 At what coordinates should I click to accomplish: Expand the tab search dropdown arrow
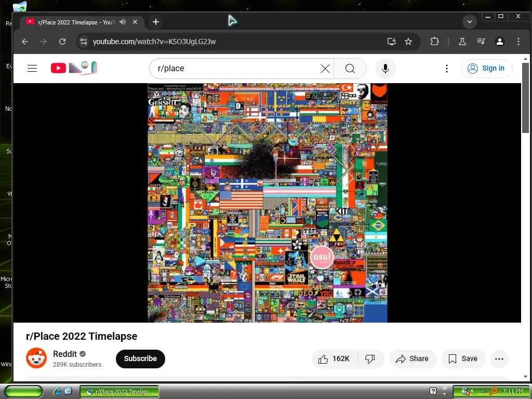click(x=469, y=22)
